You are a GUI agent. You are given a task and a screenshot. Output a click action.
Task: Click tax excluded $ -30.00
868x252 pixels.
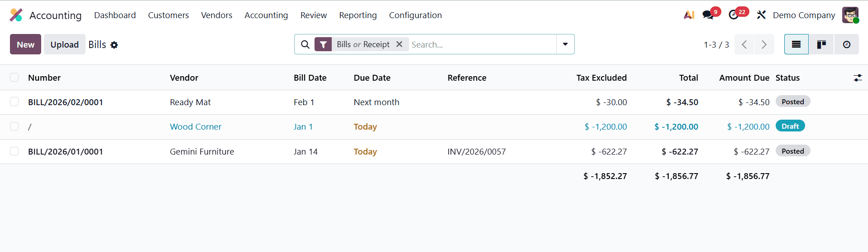pos(611,102)
